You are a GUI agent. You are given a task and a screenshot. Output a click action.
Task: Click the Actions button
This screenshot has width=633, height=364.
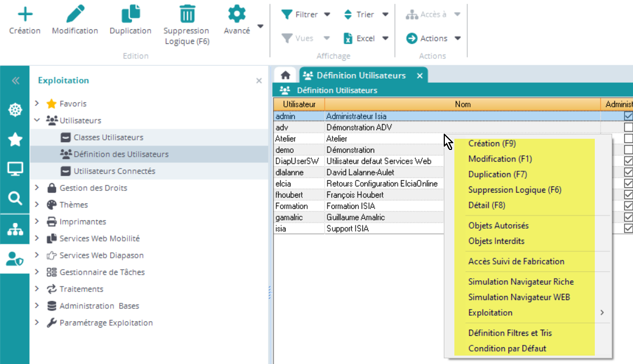point(433,39)
